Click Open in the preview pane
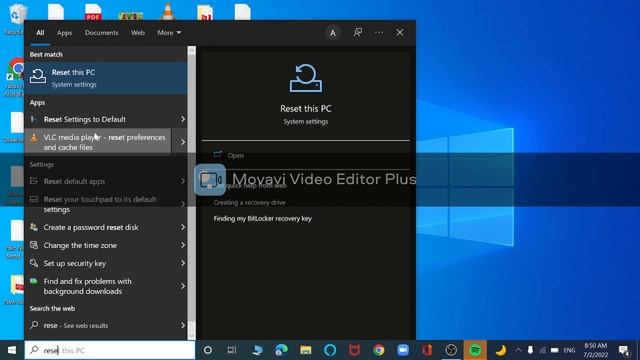640x360 pixels. coord(236,156)
